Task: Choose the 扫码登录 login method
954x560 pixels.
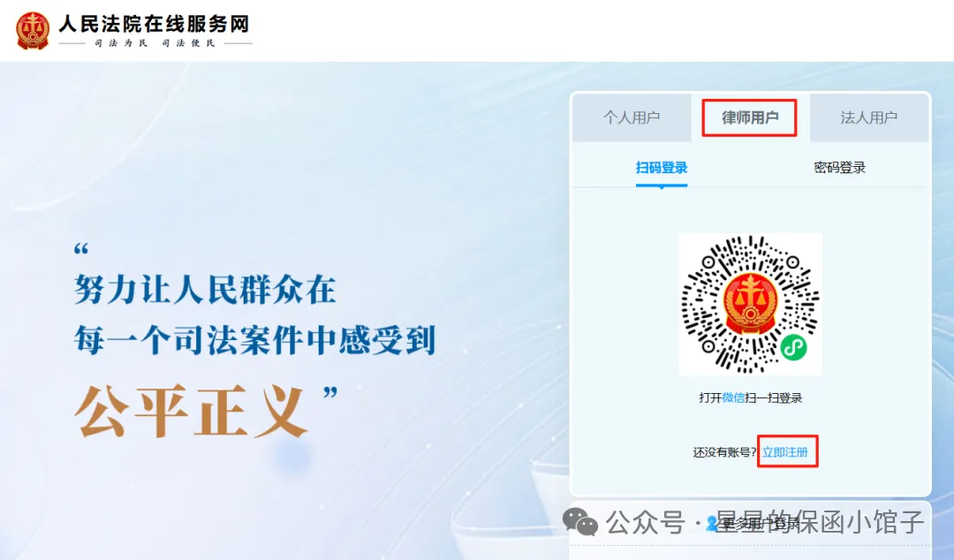Action: [662, 168]
